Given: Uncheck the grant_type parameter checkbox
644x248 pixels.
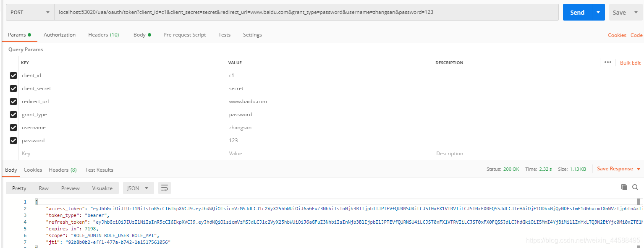Looking at the screenshot, I should [13, 115].
